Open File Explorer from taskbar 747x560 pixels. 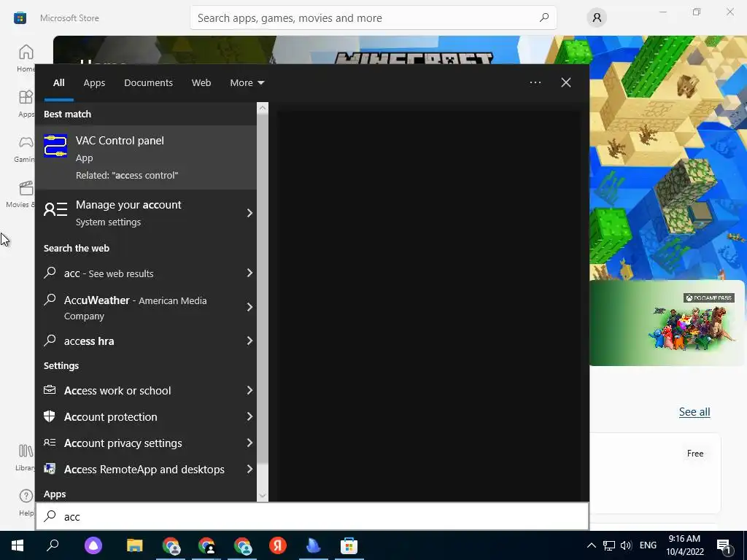(135, 545)
